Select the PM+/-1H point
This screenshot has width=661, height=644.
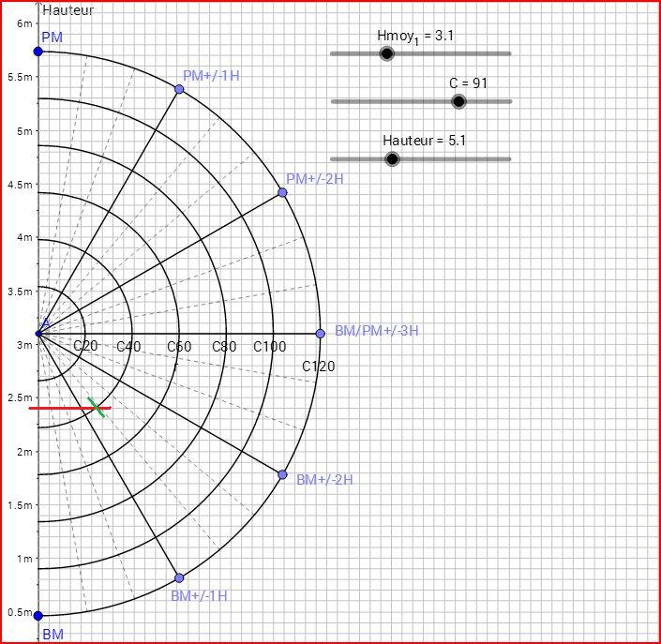point(179,89)
